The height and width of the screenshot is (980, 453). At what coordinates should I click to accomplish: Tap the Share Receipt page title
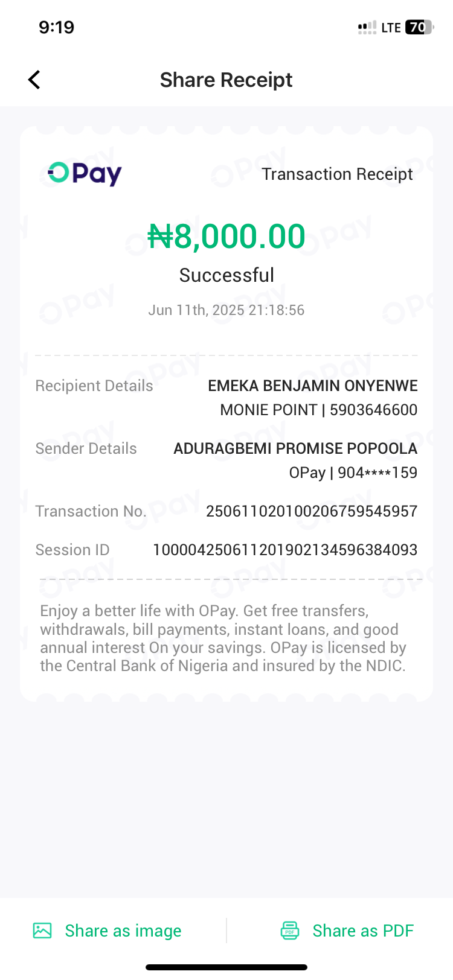click(226, 80)
